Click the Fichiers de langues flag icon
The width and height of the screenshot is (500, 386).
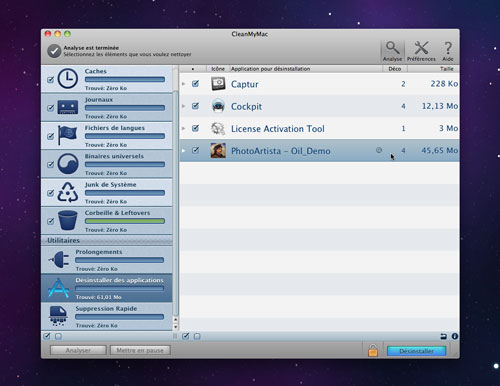[x=67, y=135]
